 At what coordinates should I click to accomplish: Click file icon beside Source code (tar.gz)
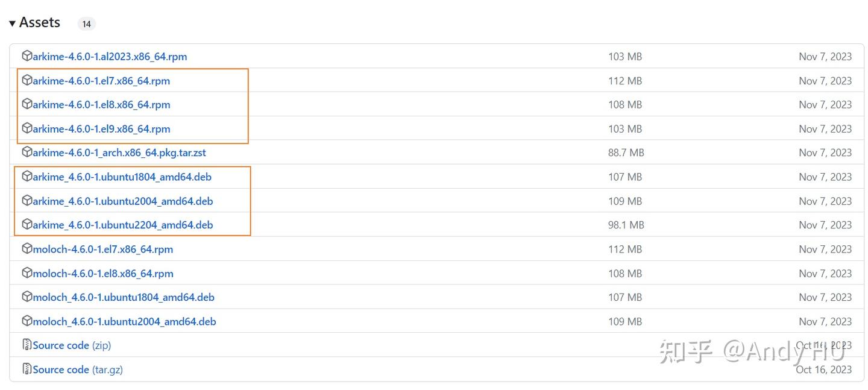point(27,370)
